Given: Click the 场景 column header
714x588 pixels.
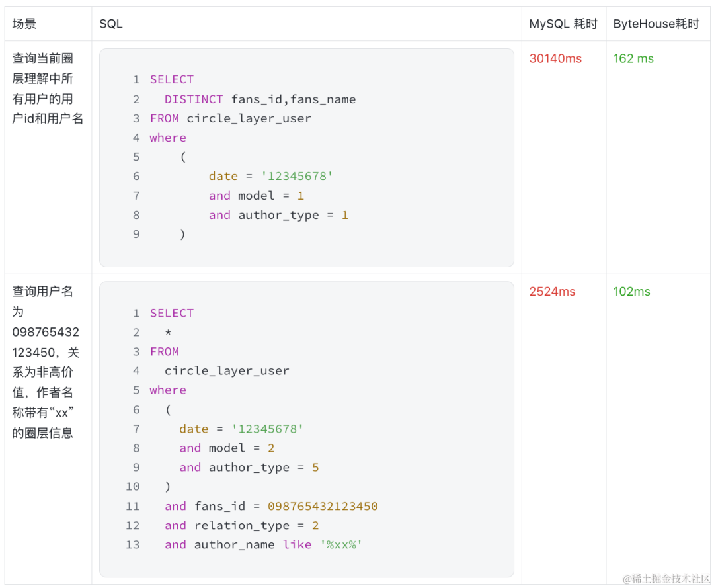Looking at the screenshot, I should (24, 24).
